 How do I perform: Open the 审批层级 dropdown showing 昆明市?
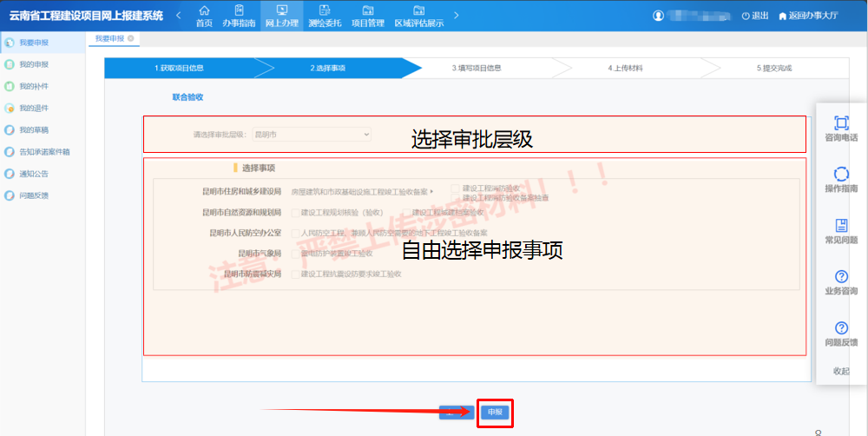(x=312, y=134)
